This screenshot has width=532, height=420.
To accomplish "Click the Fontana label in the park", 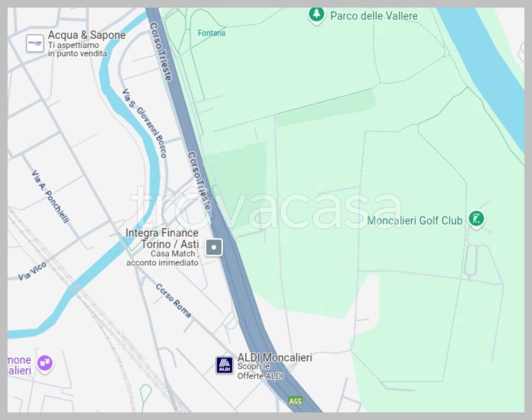I will tap(211, 33).
